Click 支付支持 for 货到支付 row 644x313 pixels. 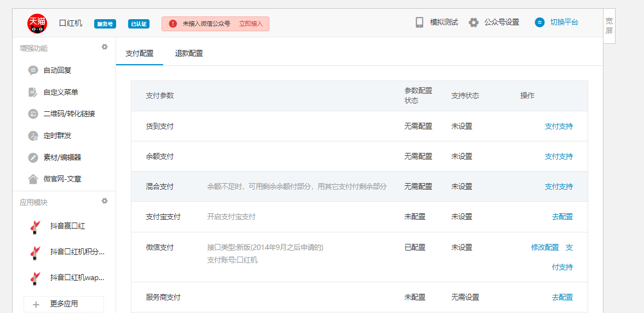click(559, 126)
